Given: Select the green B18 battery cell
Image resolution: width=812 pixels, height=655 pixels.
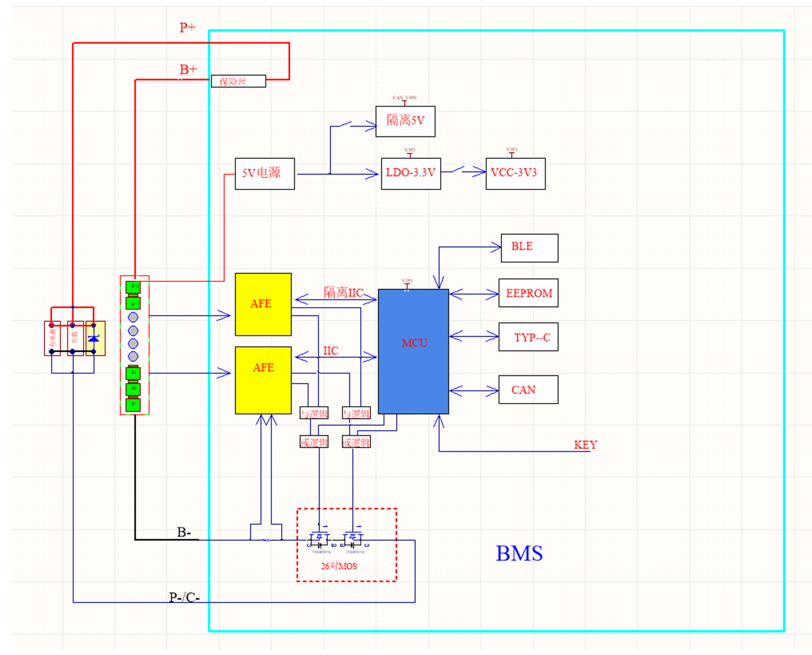Looking at the screenshot, I should pos(133,287).
